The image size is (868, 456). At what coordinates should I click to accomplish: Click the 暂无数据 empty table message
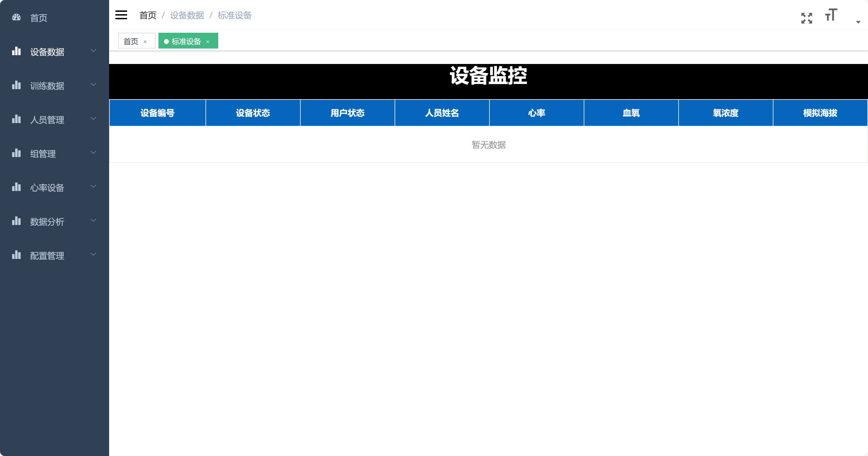coord(489,145)
